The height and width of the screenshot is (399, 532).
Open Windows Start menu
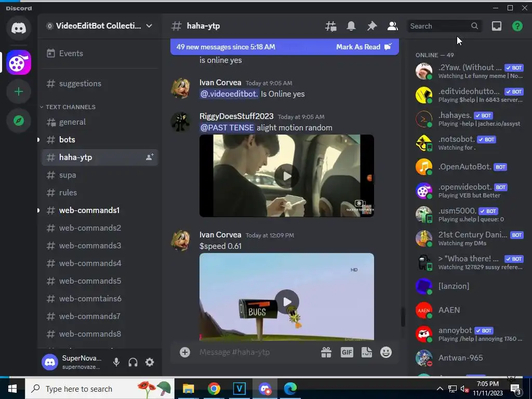tap(12, 389)
